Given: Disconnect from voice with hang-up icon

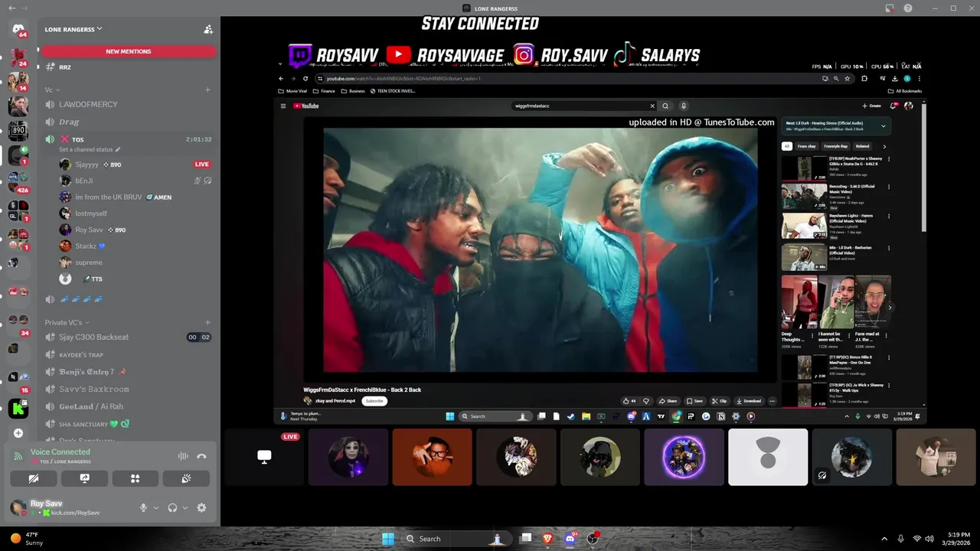Looking at the screenshot, I should pos(201,456).
